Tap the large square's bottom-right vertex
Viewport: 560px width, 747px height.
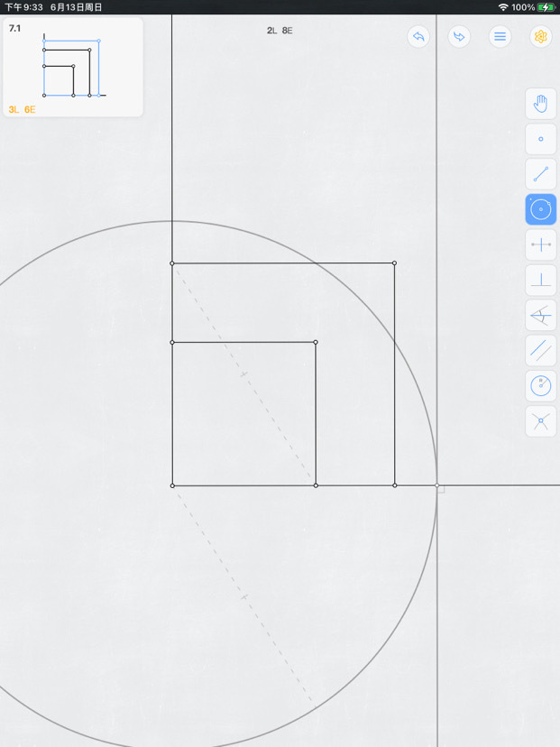click(395, 485)
